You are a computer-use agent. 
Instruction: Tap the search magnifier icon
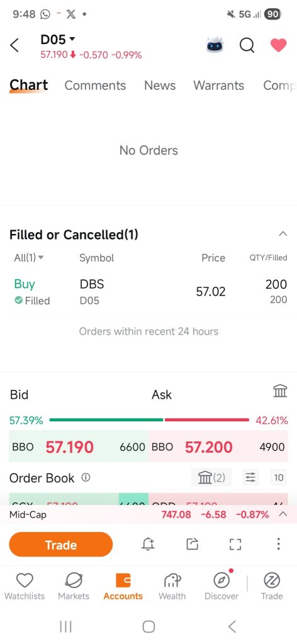[x=247, y=45]
